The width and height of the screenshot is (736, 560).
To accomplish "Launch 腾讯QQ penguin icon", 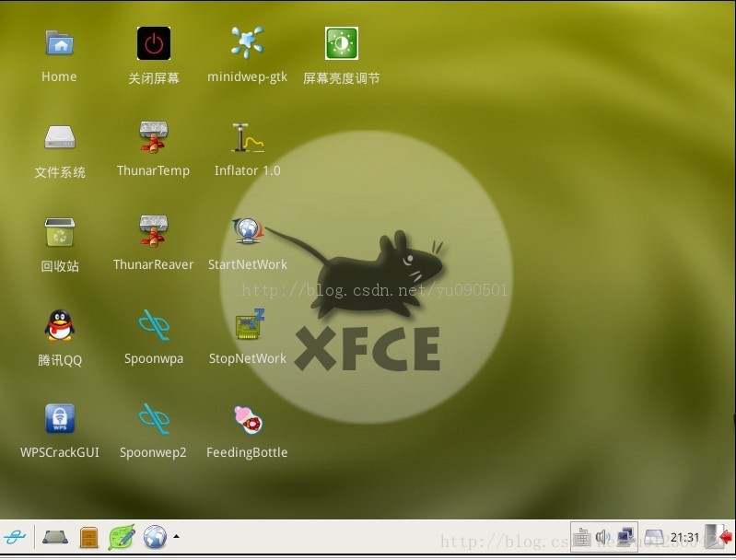I will pyautogui.click(x=60, y=325).
